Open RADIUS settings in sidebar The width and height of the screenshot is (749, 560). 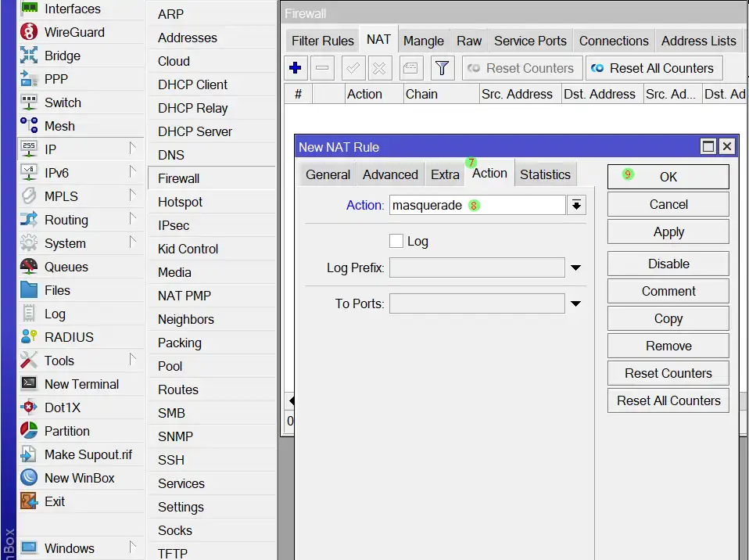tap(69, 337)
